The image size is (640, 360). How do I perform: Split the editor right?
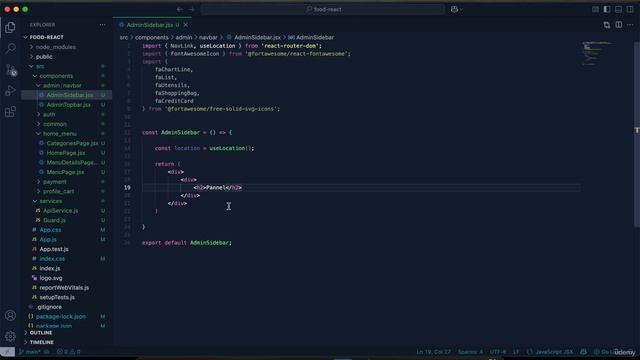click(619, 25)
